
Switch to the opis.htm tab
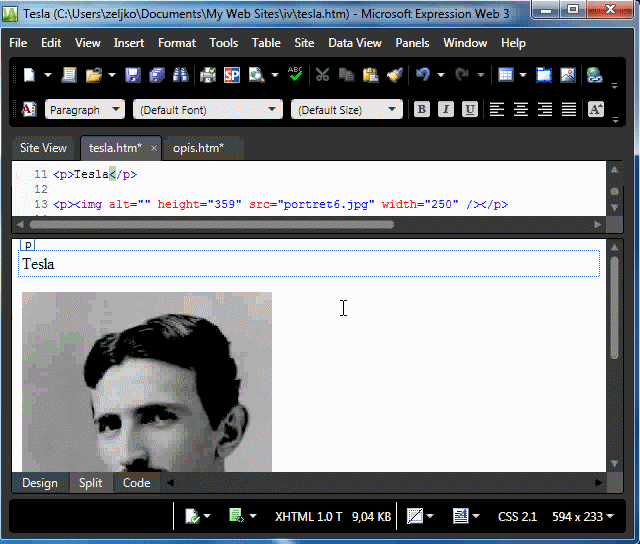pyautogui.click(x=198, y=148)
